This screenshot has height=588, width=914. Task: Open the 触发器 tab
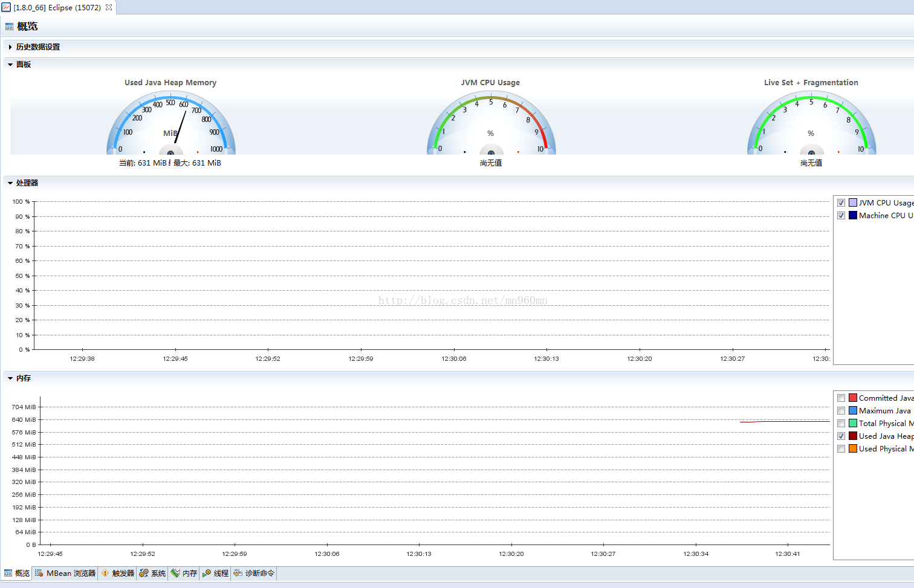pos(118,573)
